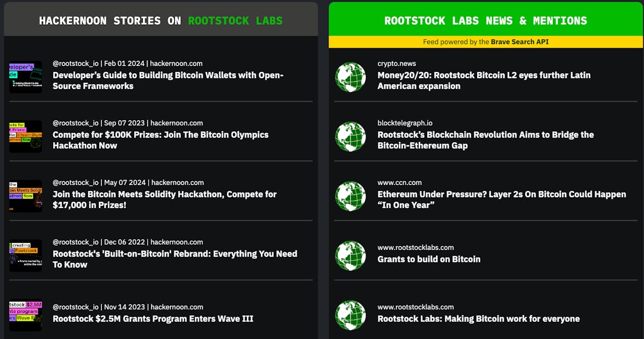Select the 'ROOTSTOCK LABS NEWS & MENTIONS' header
The width and height of the screenshot is (644, 339).
(x=485, y=21)
